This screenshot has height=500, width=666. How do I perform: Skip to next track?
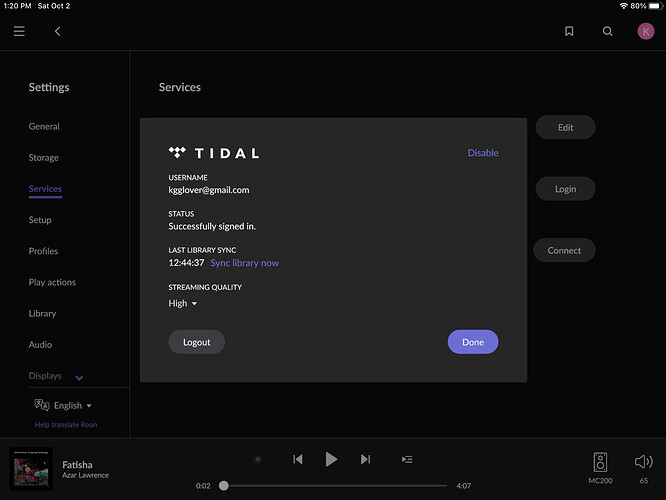(x=365, y=459)
